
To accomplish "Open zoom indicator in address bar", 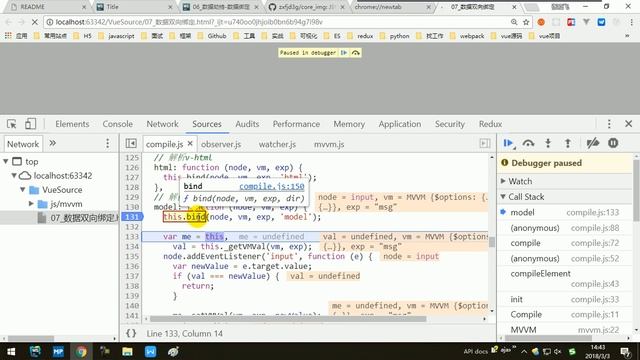I will click(514, 22).
